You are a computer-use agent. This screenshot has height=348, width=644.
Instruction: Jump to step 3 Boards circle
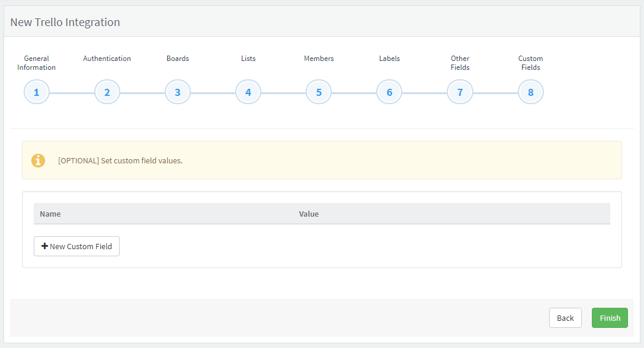(177, 92)
